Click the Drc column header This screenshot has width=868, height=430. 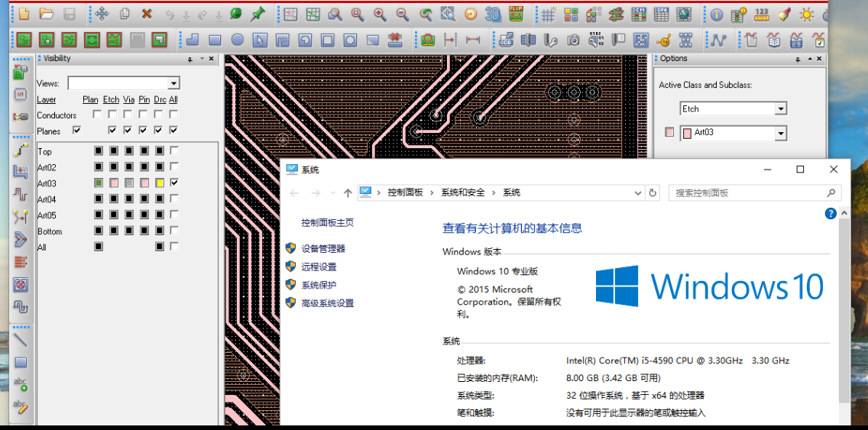click(160, 99)
